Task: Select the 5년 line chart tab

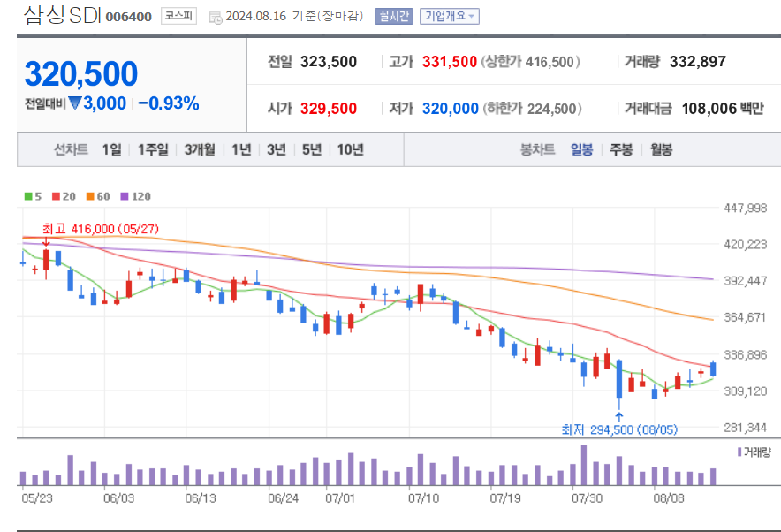Action: [x=312, y=149]
